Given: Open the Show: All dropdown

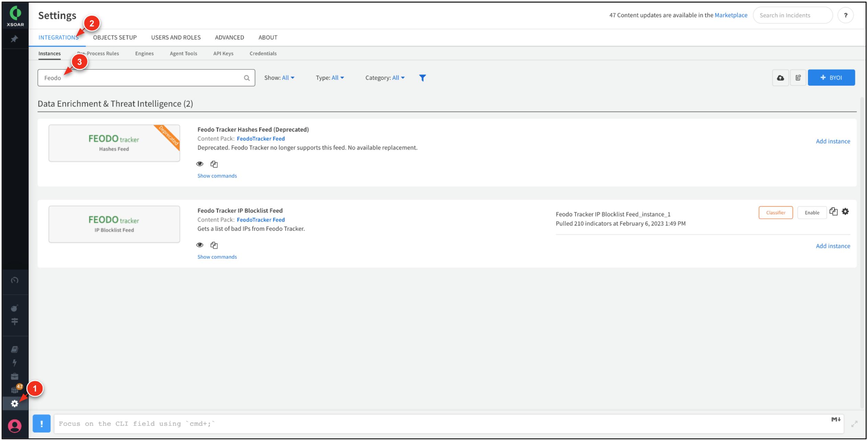Looking at the screenshot, I should point(279,78).
